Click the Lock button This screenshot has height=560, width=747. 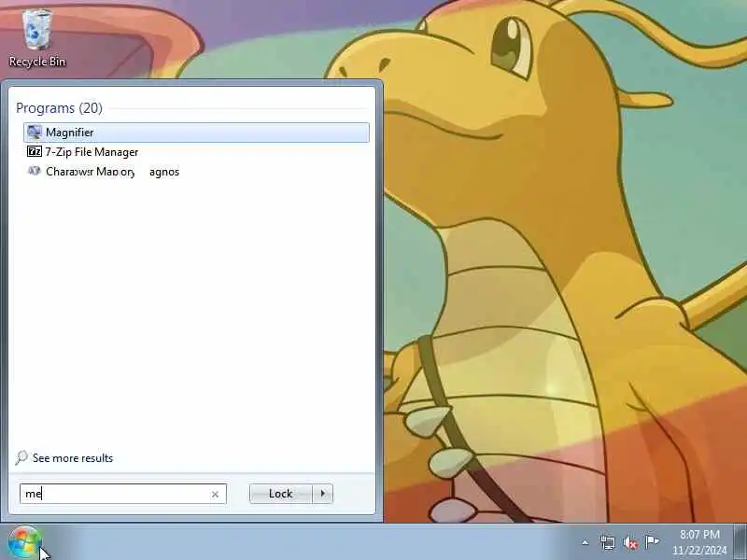pyautogui.click(x=281, y=494)
